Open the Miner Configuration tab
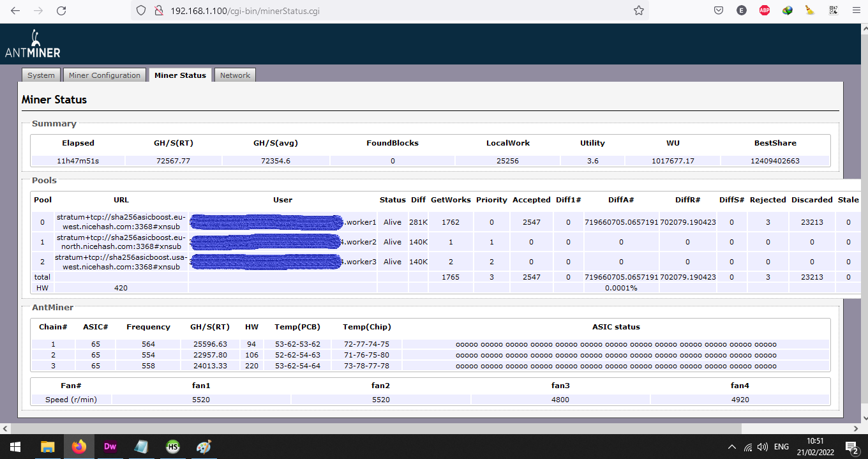868x459 pixels. point(105,75)
